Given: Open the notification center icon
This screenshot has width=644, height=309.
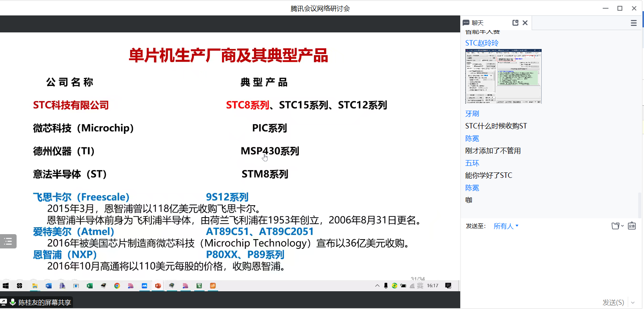Looking at the screenshot, I should [x=448, y=286].
